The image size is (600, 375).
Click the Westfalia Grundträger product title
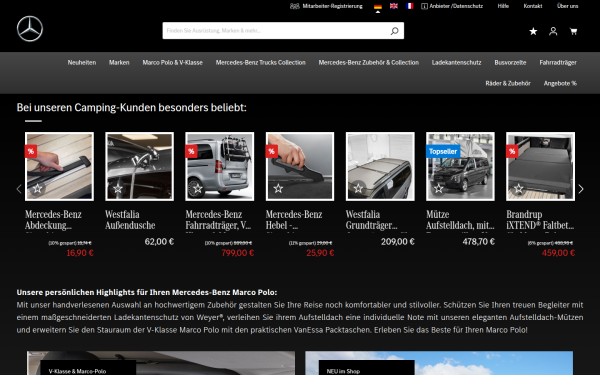pyautogui.click(x=372, y=220)
